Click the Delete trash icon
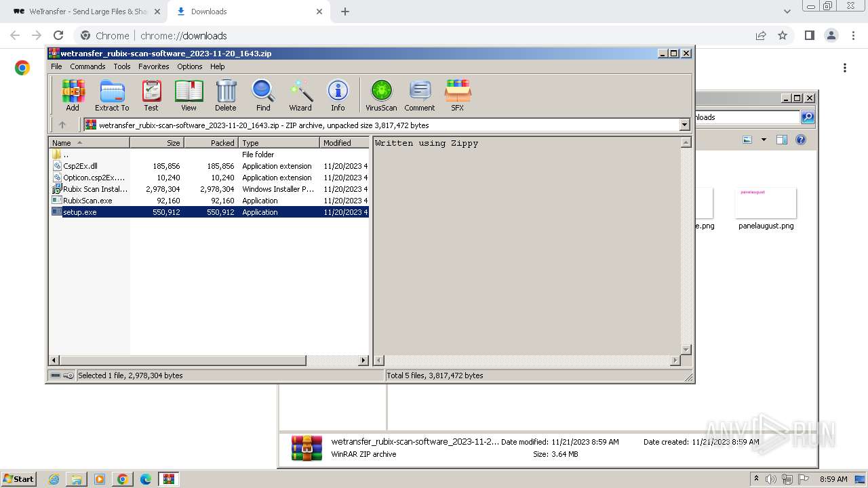 [x=226, y=95]
